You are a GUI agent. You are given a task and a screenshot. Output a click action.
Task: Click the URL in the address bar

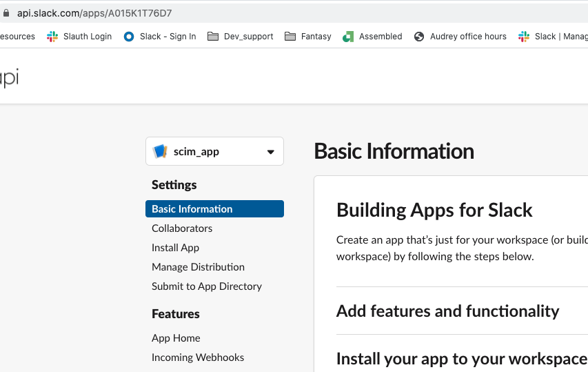(94, 13)
